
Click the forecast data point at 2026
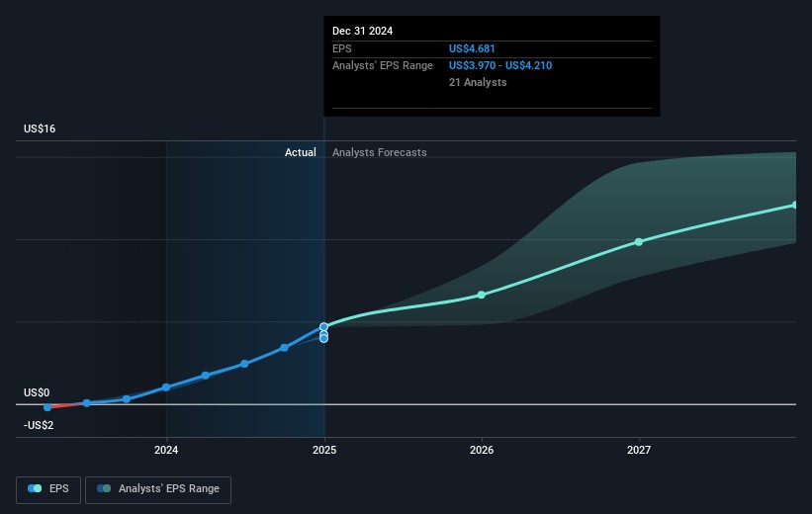(482, 295)
